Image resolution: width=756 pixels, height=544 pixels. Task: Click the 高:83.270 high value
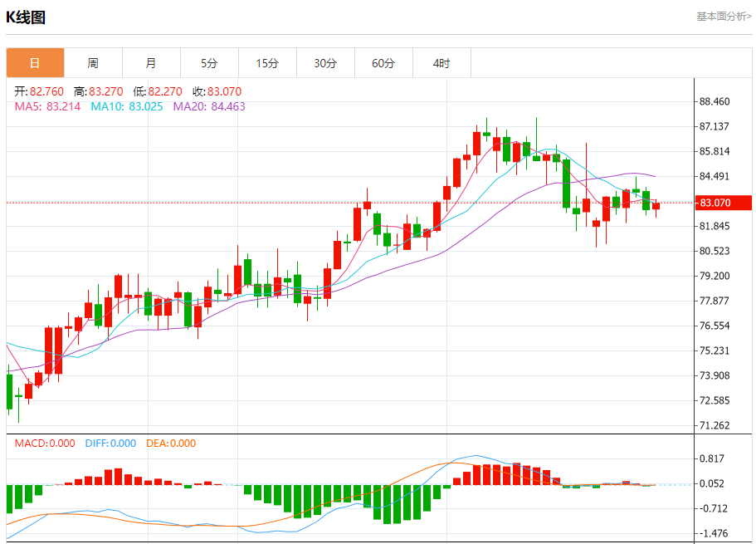point(99,91)
